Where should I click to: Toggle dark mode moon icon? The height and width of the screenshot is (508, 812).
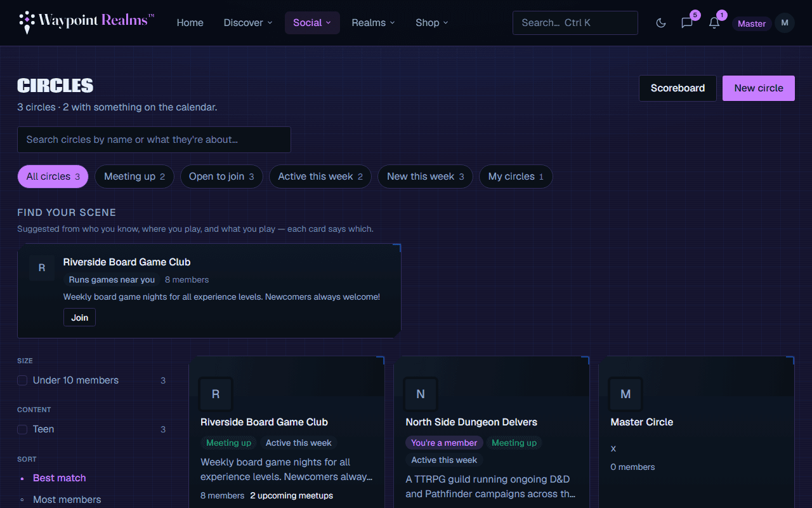pos(661,23)
